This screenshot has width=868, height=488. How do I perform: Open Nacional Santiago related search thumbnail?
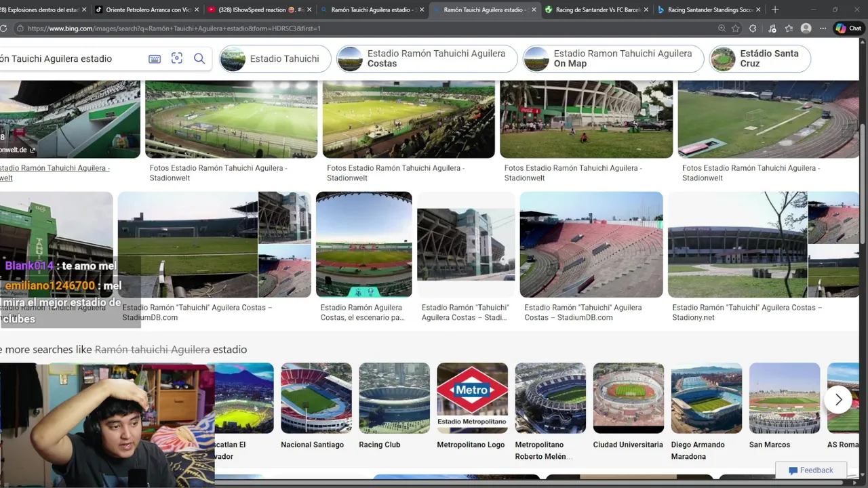click(x=316, y=399)
